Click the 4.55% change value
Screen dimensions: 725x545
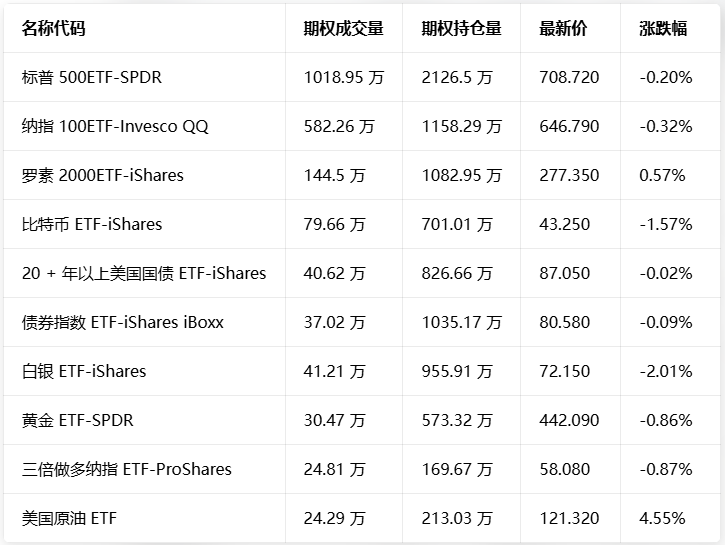pos(662,518)
